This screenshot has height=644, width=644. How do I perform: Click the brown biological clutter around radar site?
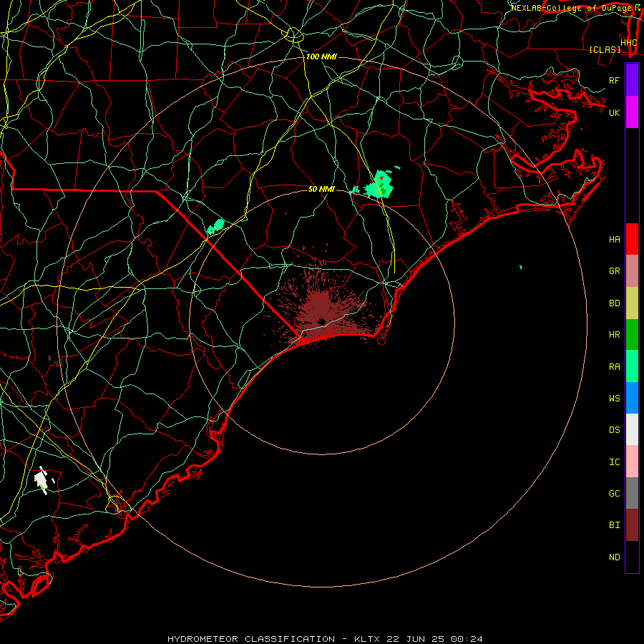pyautogui.click(x=323, y=308)
